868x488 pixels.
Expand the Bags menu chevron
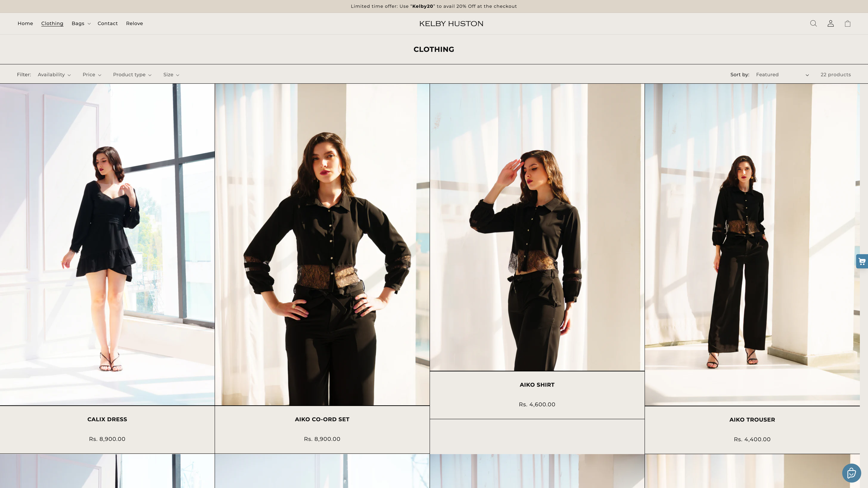point(89,24)
